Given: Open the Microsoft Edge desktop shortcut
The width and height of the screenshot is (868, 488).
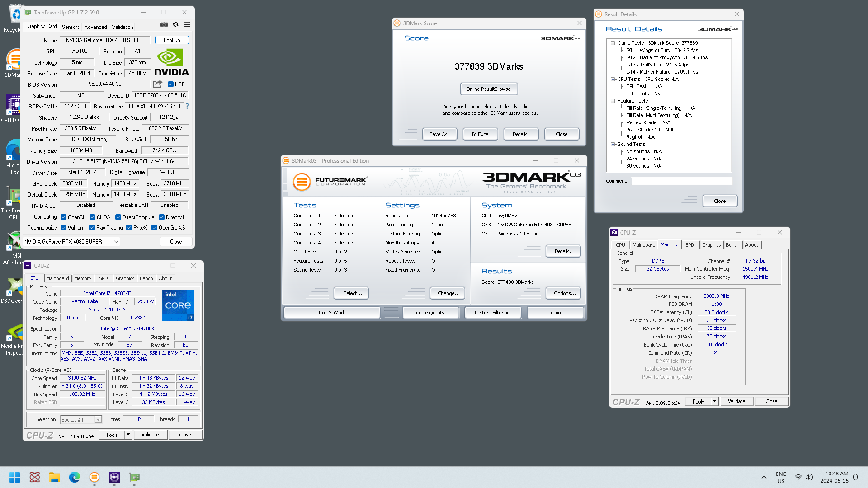Looking at the screenshot, I should tap(14, 157).
